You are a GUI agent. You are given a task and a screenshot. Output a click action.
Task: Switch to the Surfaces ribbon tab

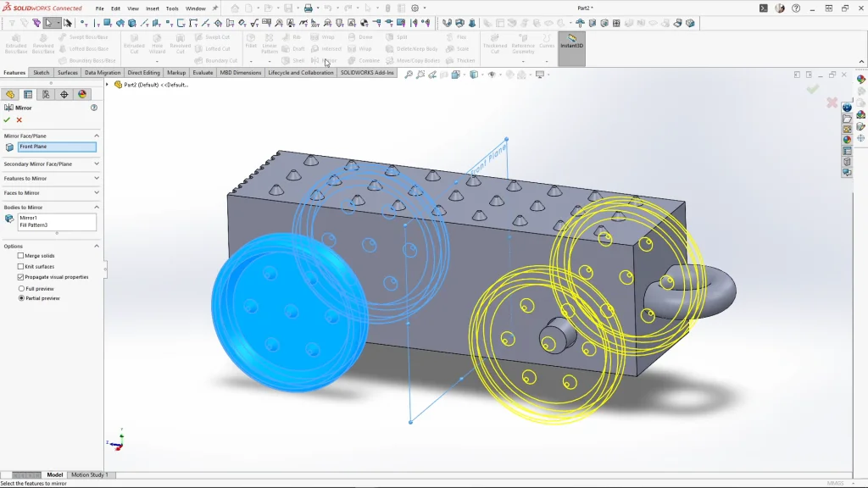[x=68, y=73]
